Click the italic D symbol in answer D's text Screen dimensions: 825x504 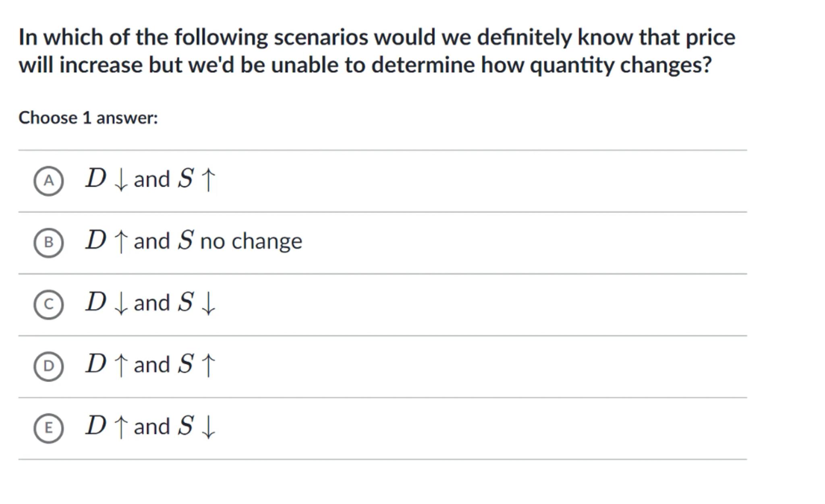tap(95, 364)
